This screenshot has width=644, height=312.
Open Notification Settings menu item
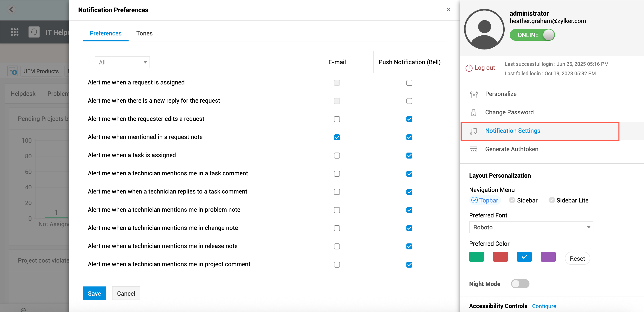pyautogui.click(x=512, y=131)
